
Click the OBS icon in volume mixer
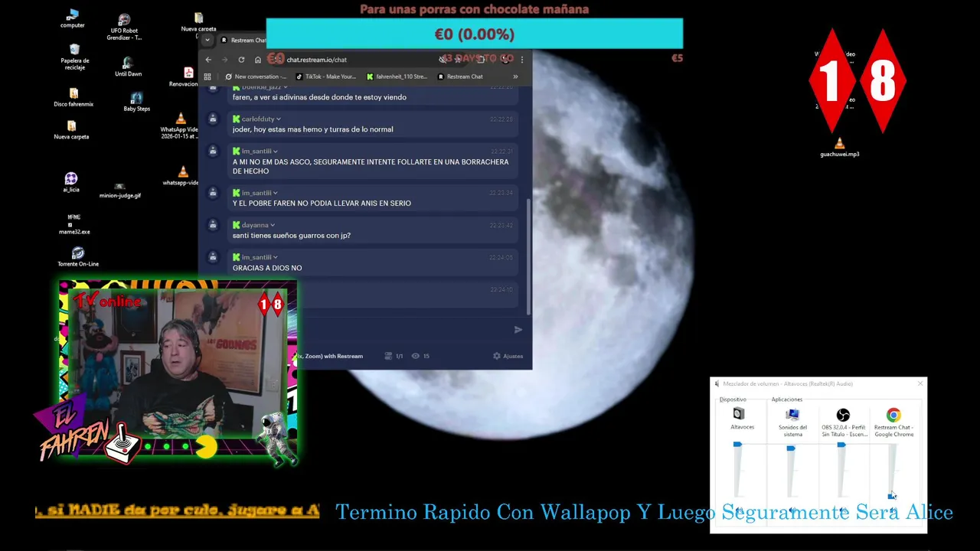tap(843, 415)
